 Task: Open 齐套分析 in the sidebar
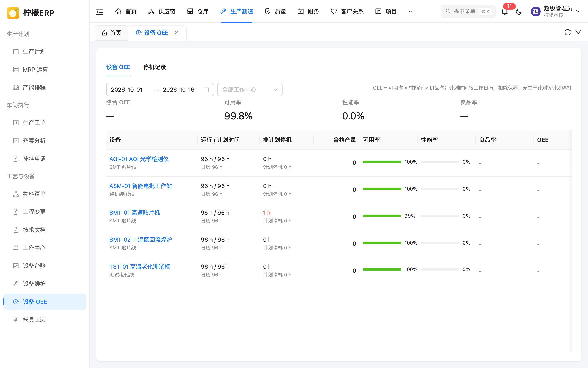point(45,141)
